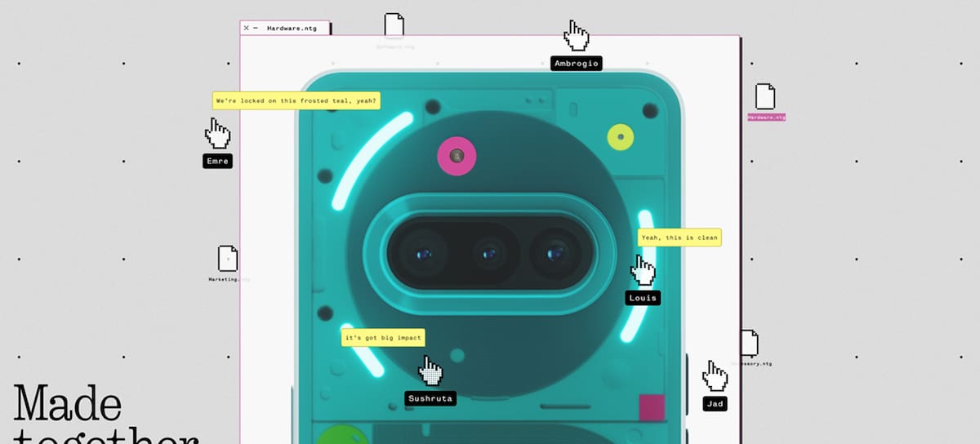
Task: Select the highlighted Hardware.ntg file icon
Action: (x=765, y=97)
